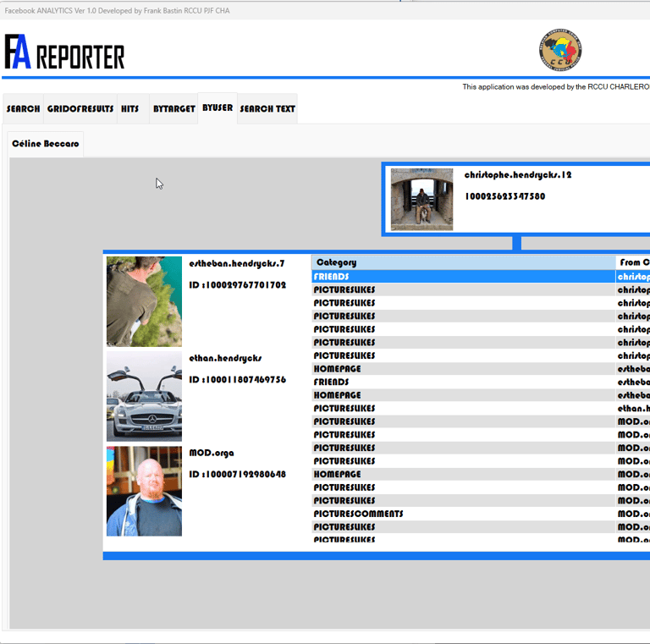Open the MOD.orga profile picture
Image resolution: width=650 pixels, height=644 pixels.
point(144,491)
